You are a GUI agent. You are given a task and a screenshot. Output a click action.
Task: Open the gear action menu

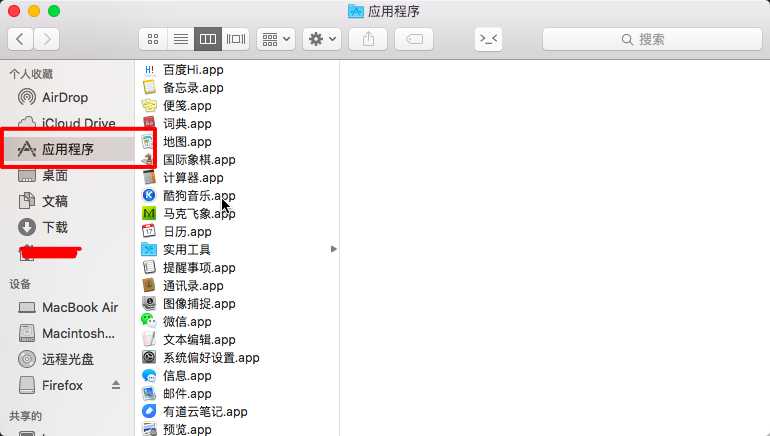click(322, 39)
